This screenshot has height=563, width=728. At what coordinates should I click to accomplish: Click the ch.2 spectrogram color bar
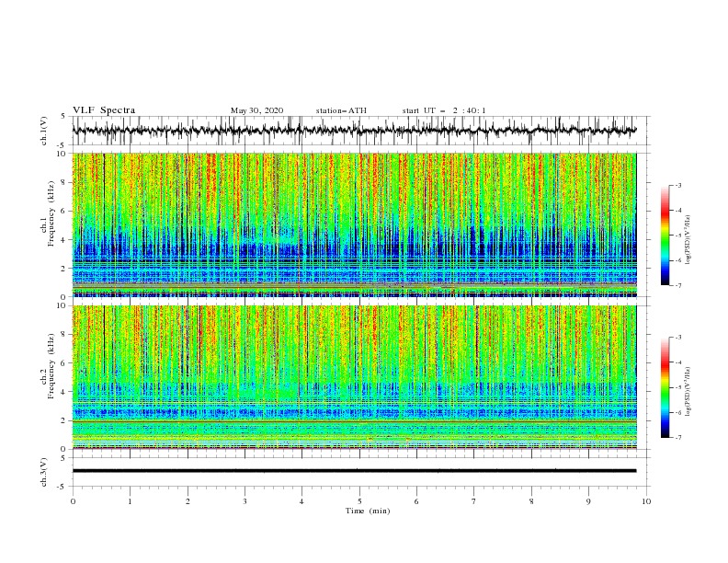point(665,387)
